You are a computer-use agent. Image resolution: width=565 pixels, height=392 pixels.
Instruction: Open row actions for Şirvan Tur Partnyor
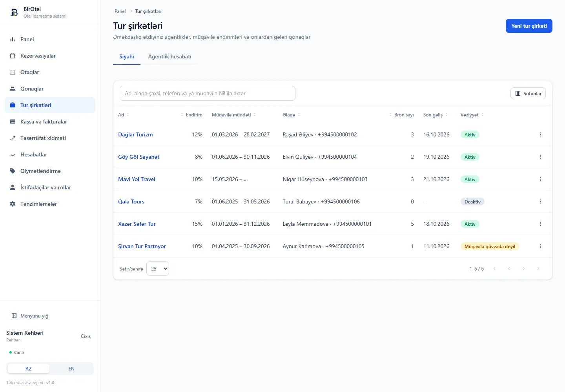pyautogui.click(x=540, y=246)
